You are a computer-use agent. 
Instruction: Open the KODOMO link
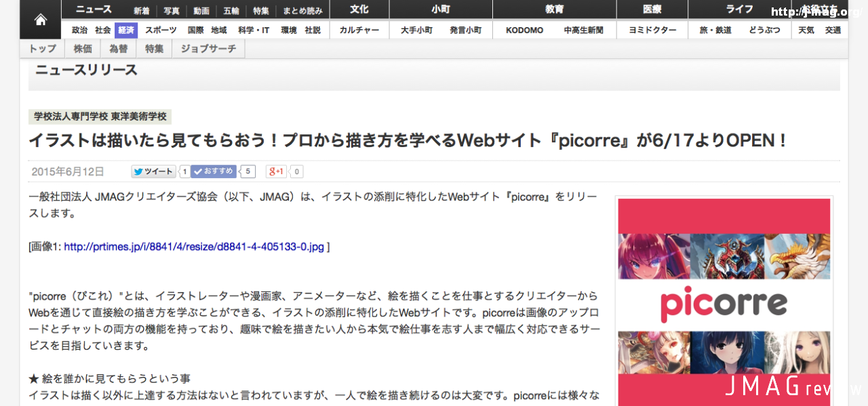(525, 30)
